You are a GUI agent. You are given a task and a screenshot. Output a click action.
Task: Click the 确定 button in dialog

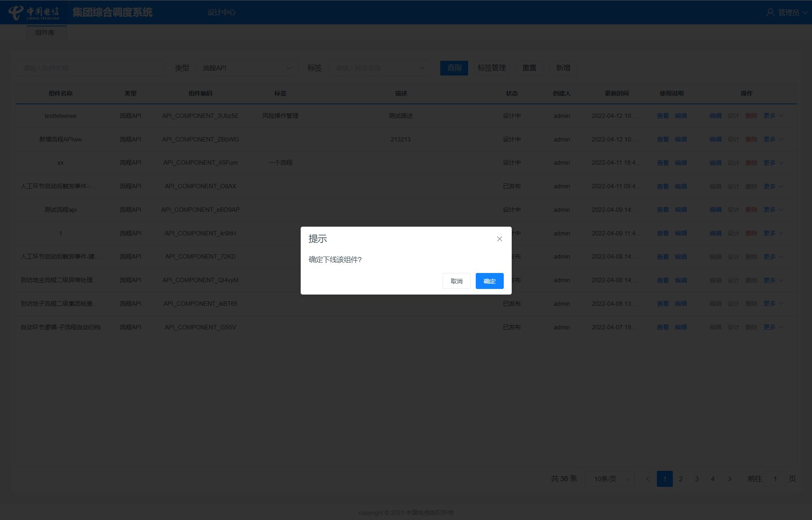[x=489, y=281]
